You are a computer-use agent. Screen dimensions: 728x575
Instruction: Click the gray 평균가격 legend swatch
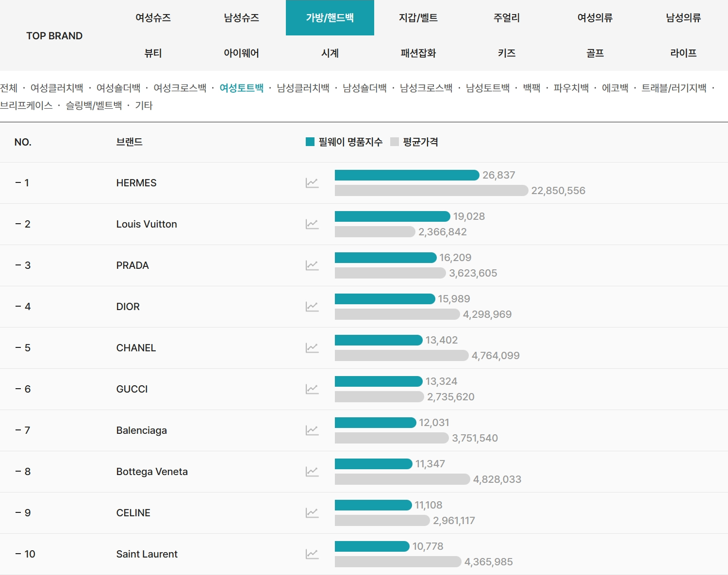click(x=395, y=142)
